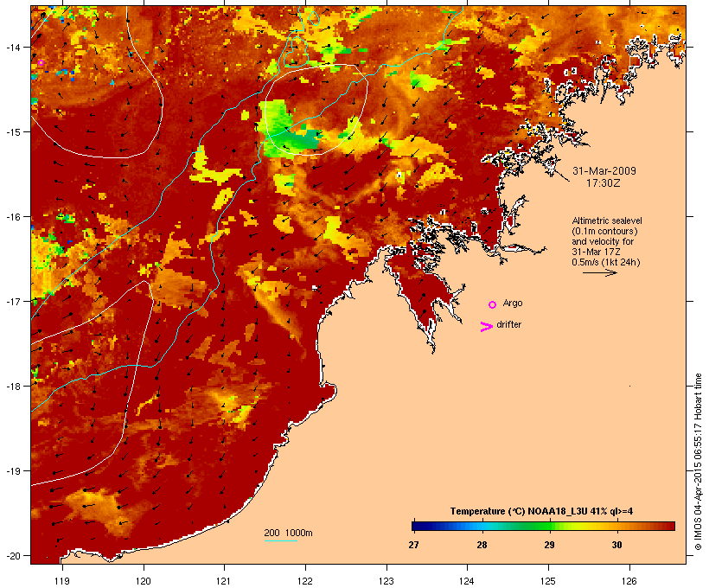Viewport: 709px width, 588px height.
Task: Click '(0.1m contours)' caption line
Action: click(x=604, y=231)
